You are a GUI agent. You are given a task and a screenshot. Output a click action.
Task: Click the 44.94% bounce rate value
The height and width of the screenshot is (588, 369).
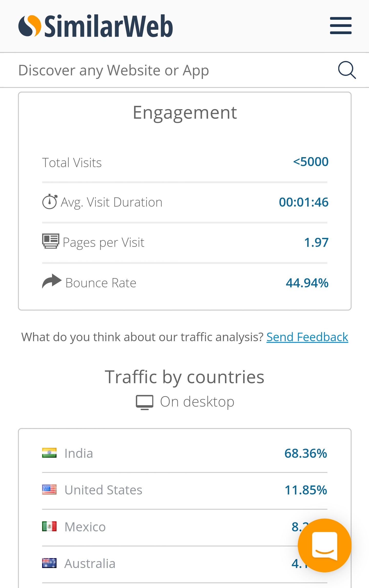[307, 283]
